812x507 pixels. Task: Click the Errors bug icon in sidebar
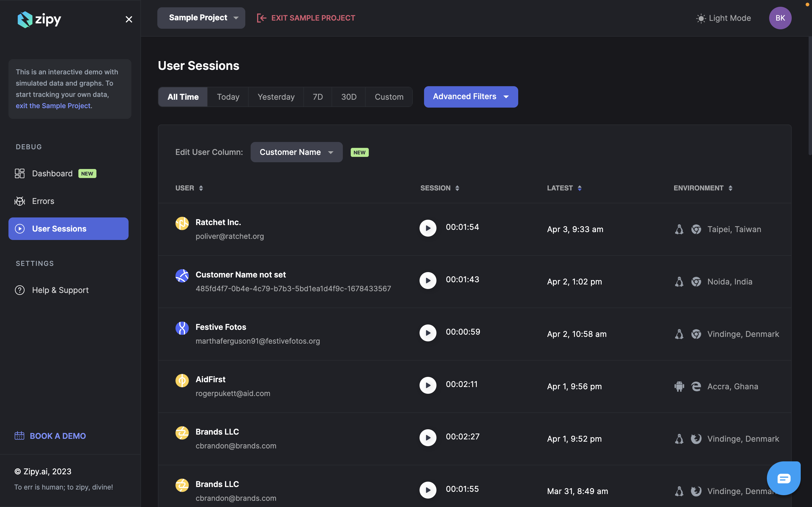(20, 201)
